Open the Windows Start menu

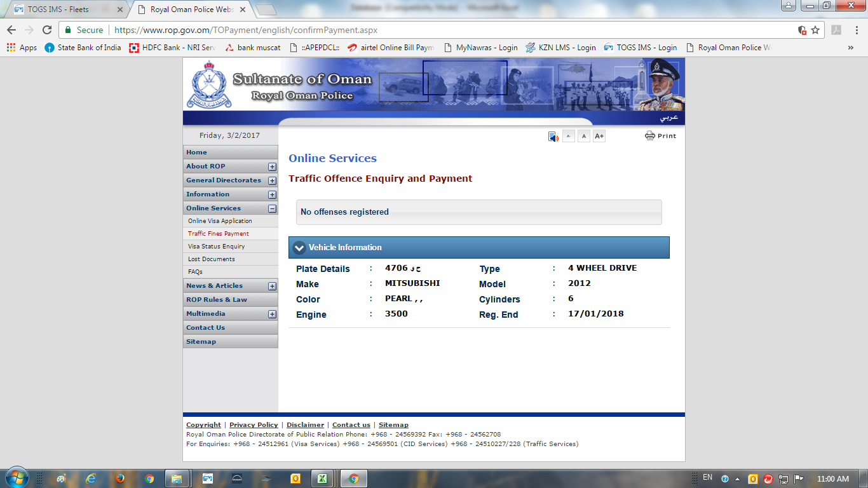click(17, 478)
